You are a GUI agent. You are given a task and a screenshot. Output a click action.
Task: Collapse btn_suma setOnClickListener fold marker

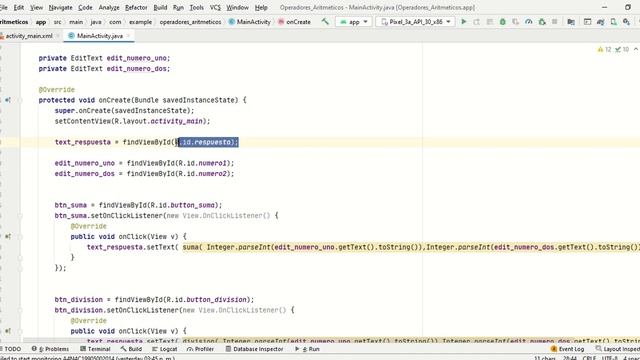click(20, 216)
